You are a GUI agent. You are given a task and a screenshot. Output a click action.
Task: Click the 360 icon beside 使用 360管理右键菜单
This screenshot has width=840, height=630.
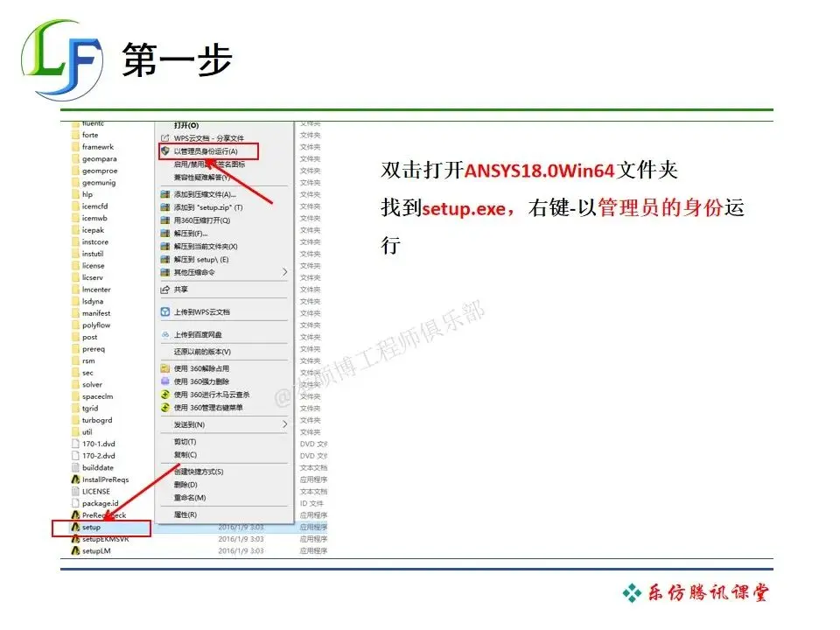pos(165,408)
